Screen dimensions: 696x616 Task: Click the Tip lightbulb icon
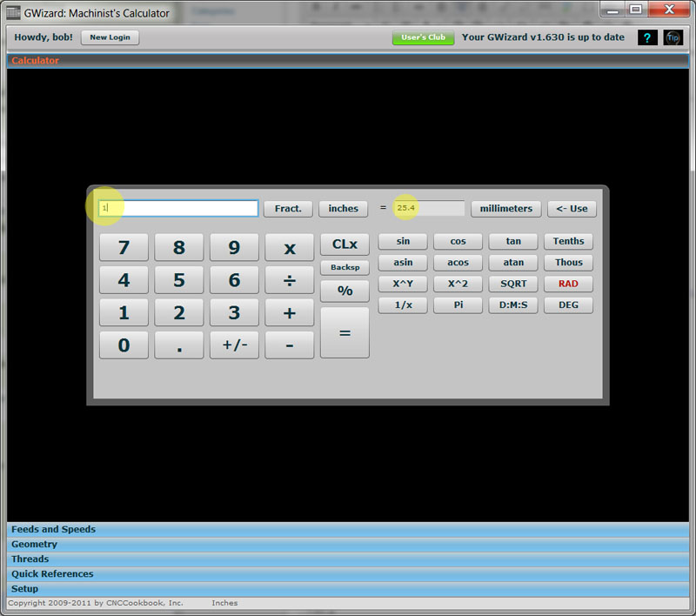(673, 37)
